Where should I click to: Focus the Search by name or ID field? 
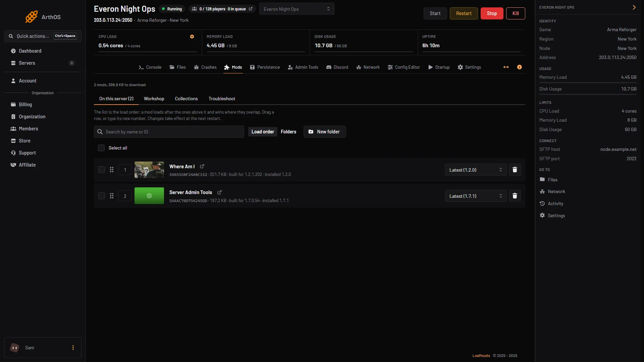click(169, 132)
